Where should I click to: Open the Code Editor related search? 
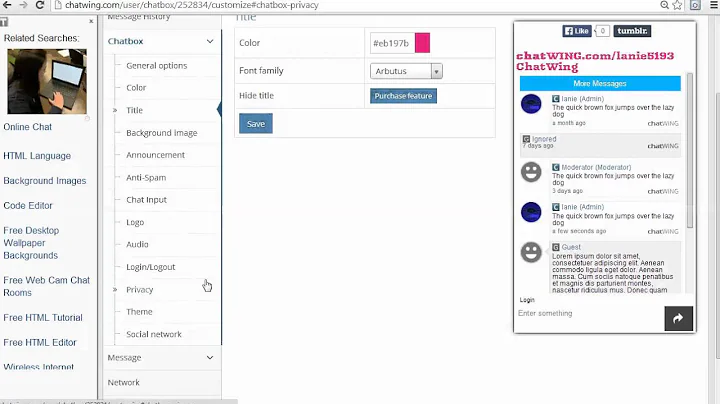pyautogui.click(x=28, y=205)
